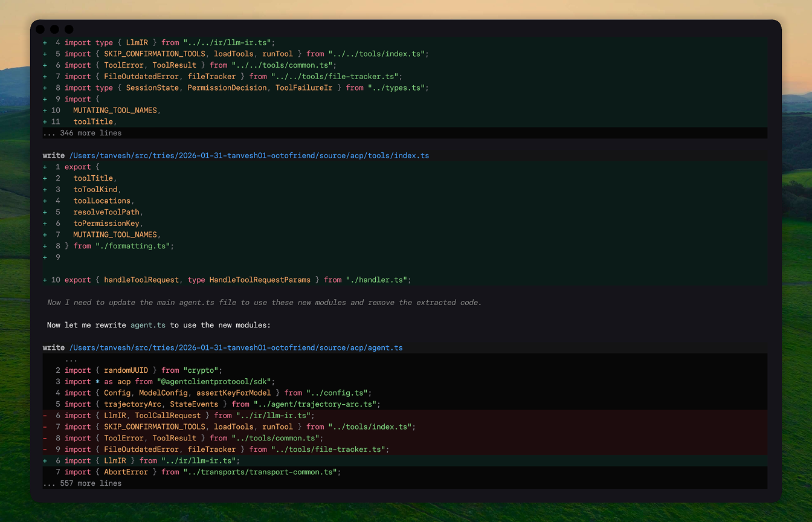Select the removed ToolCallRequest identifier

[x=167, y=416]
